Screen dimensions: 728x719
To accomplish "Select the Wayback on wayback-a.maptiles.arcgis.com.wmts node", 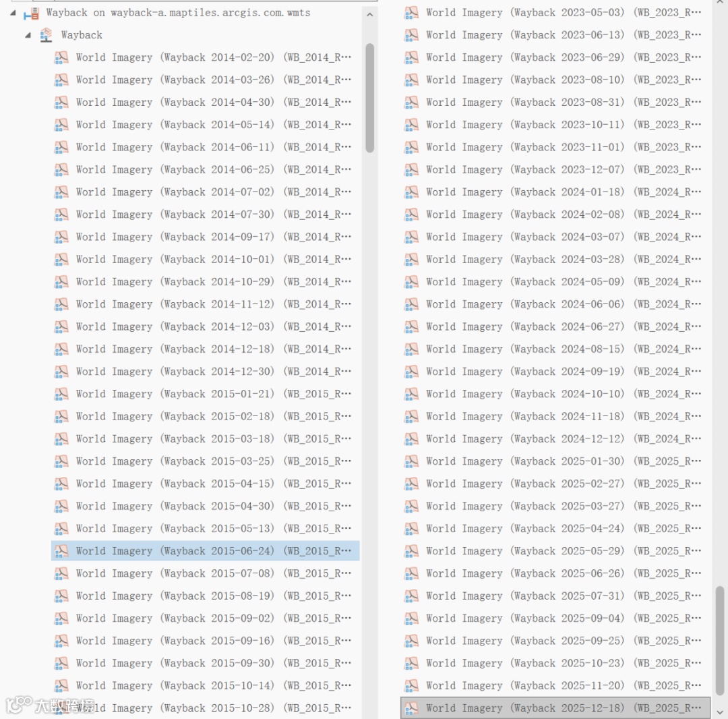I will click(x=178, y=13).
